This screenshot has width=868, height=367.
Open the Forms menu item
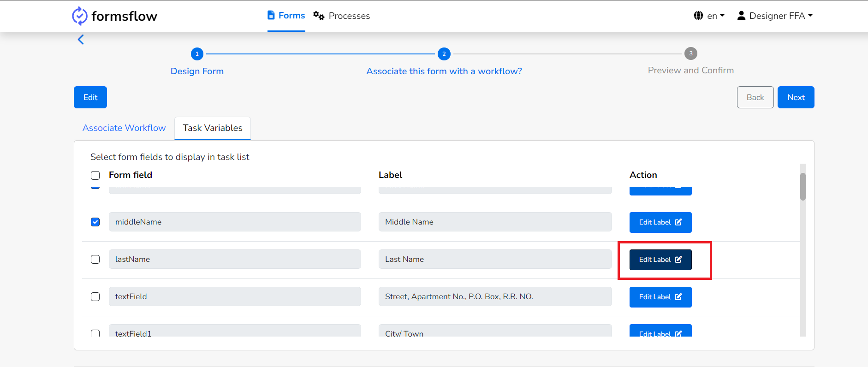[x=286, y=16]
